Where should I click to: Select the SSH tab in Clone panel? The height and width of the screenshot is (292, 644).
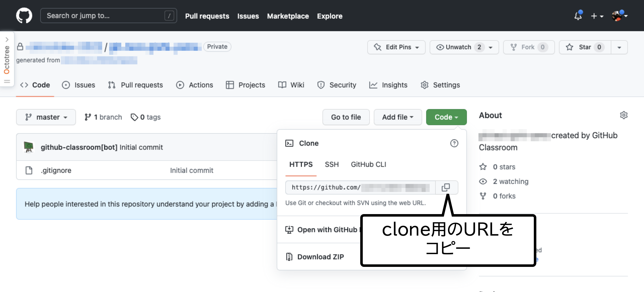click(x=332, y=164)
